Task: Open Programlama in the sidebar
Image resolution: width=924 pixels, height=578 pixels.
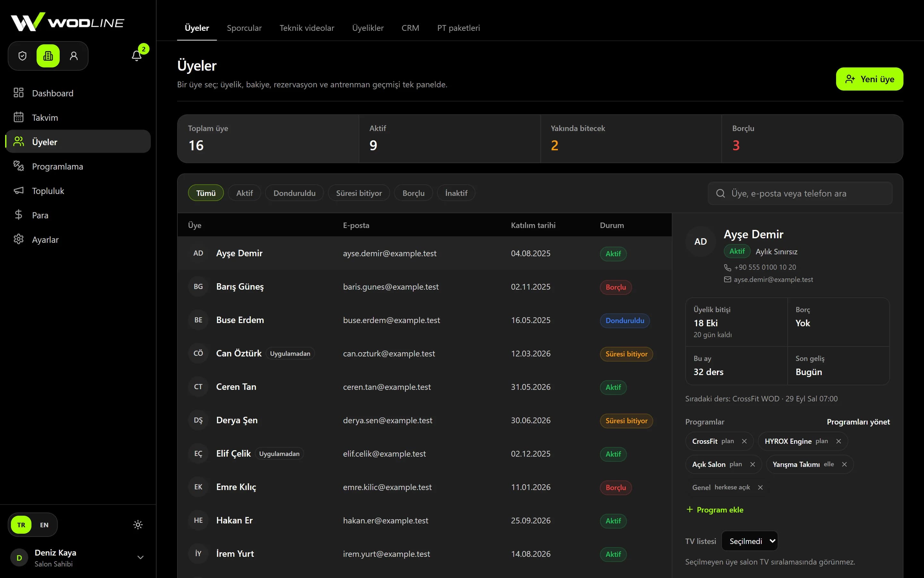Action: pos(78,166)
